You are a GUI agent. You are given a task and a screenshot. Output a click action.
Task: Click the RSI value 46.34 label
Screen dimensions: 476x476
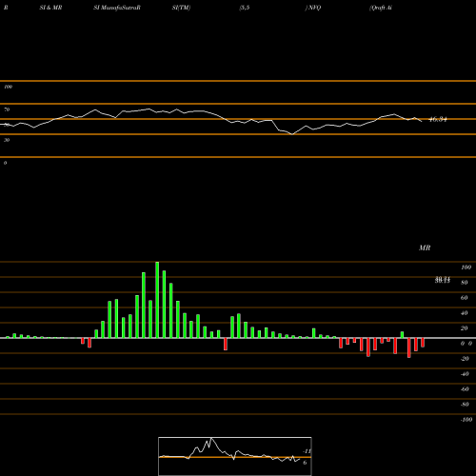point(438,120)
